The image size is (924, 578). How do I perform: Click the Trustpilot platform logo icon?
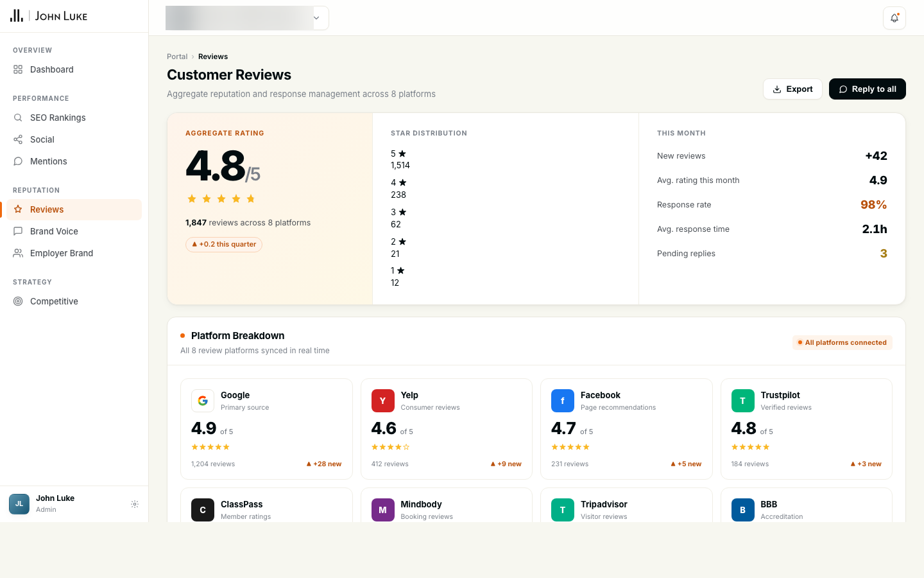[x=742, y=401]
